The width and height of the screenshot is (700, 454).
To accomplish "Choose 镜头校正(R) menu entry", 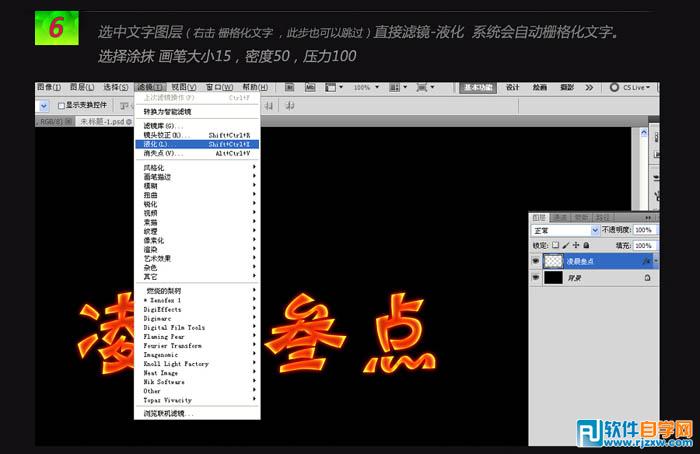I will [x=197, y=135].
